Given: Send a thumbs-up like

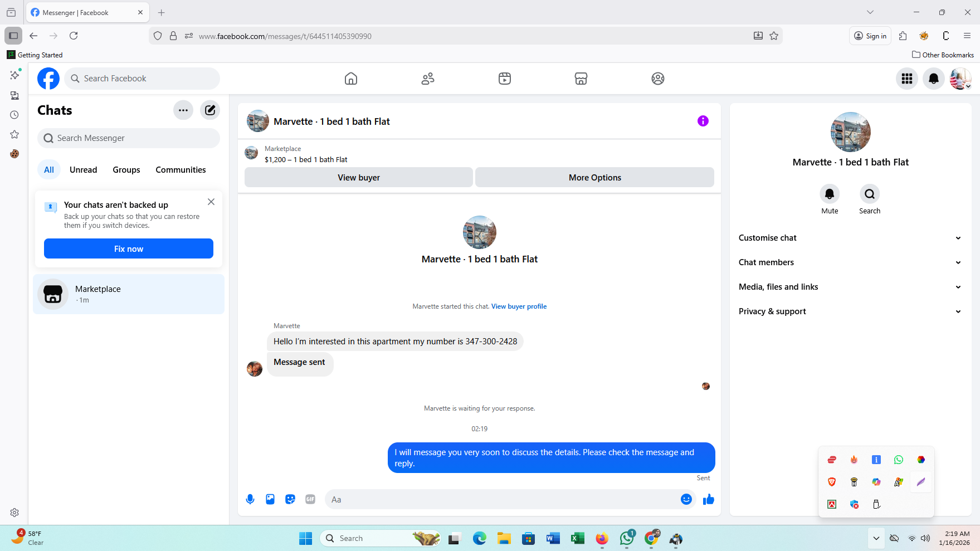Looking at the screenshot, I should [x=709, y=500].
